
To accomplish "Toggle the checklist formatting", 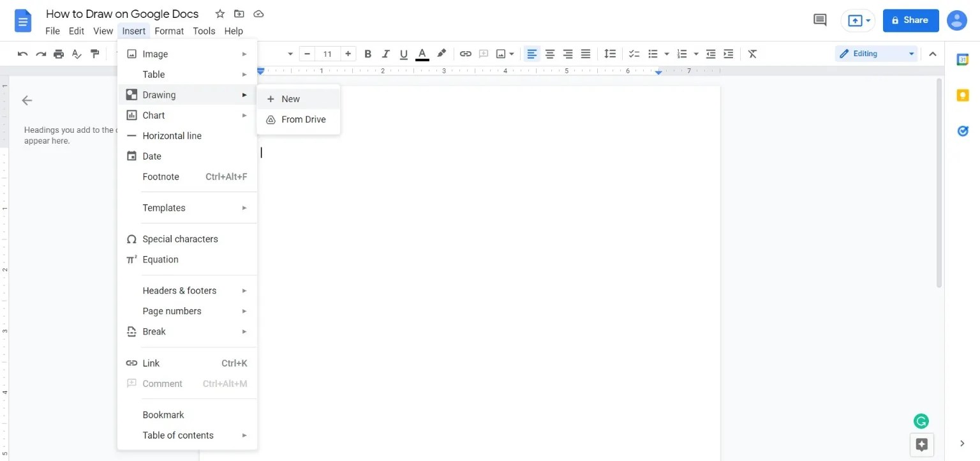I will (x=634, y=54).
